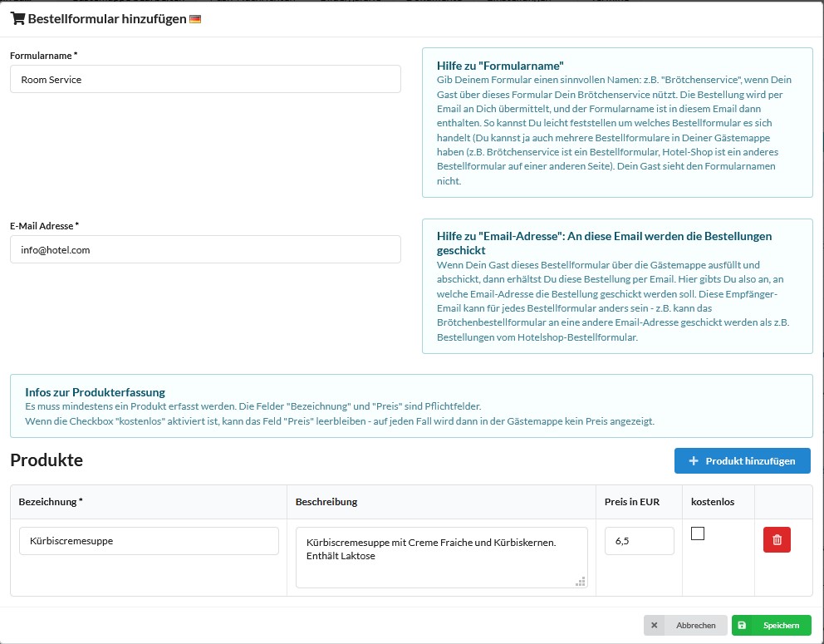Image resolution: width=824 pixels, height=644 pixels.
Task: Click the 'Preis in EUR' column header
Action: 632,502
